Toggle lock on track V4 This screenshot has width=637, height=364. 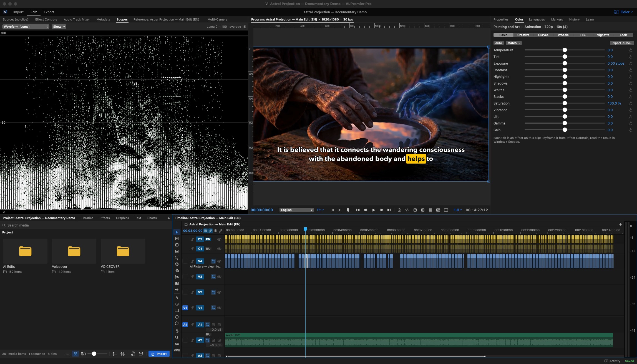click(x=192, y=261)
